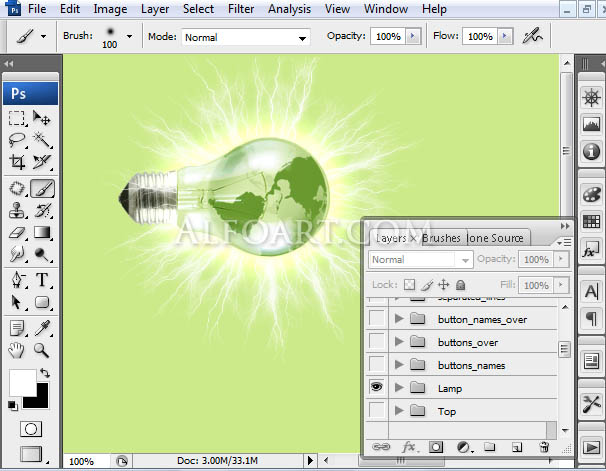Show the buttons_names layer group
606x471 pixels.
(x=377, y=364)
